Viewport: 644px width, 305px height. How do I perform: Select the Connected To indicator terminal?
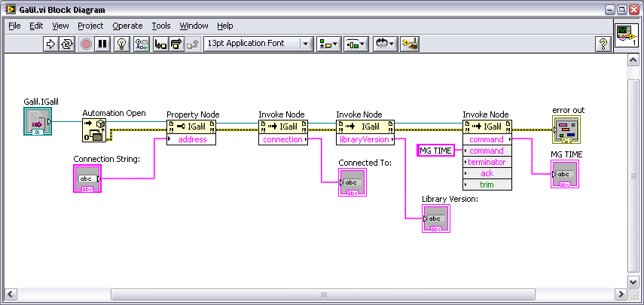coord(352,182)
